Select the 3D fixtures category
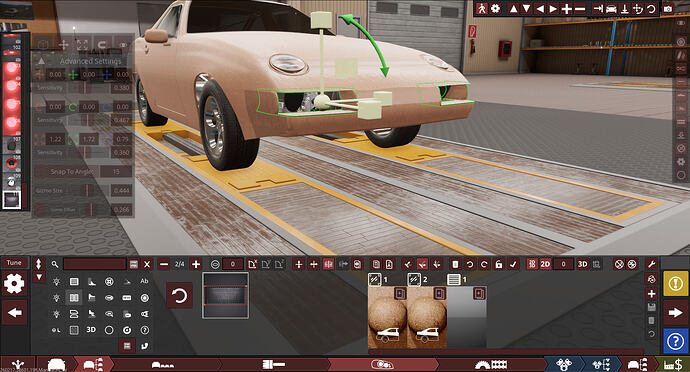690x372 pixels. pyautogui.click(x=91, y=330)
